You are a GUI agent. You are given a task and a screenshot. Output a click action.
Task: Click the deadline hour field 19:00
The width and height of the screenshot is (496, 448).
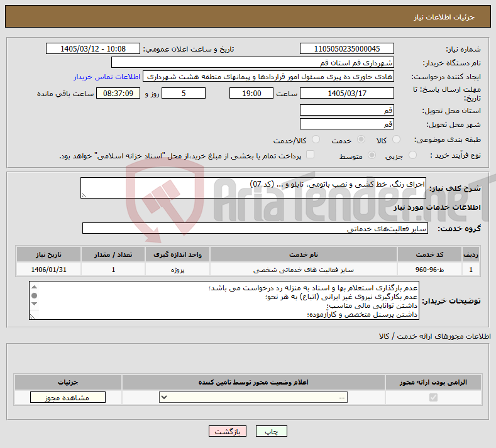coord(251,93)
